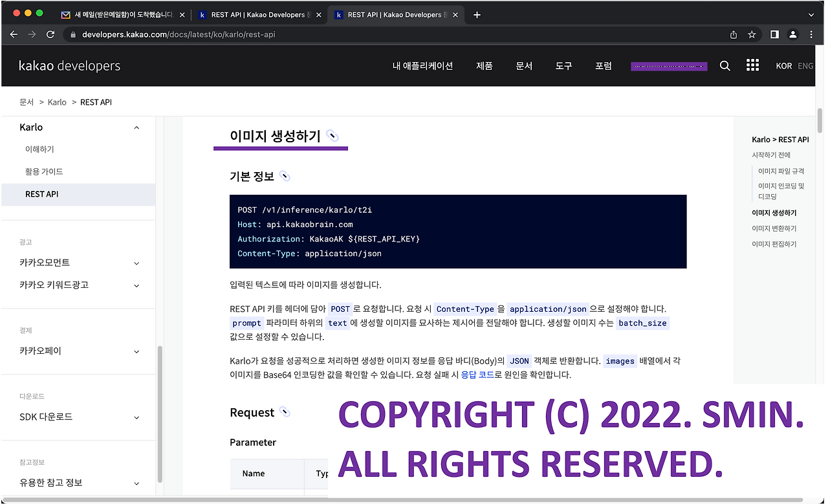Switch language to ENG
This screenshot has height=504, width=828.
click(x=805, y=66)
